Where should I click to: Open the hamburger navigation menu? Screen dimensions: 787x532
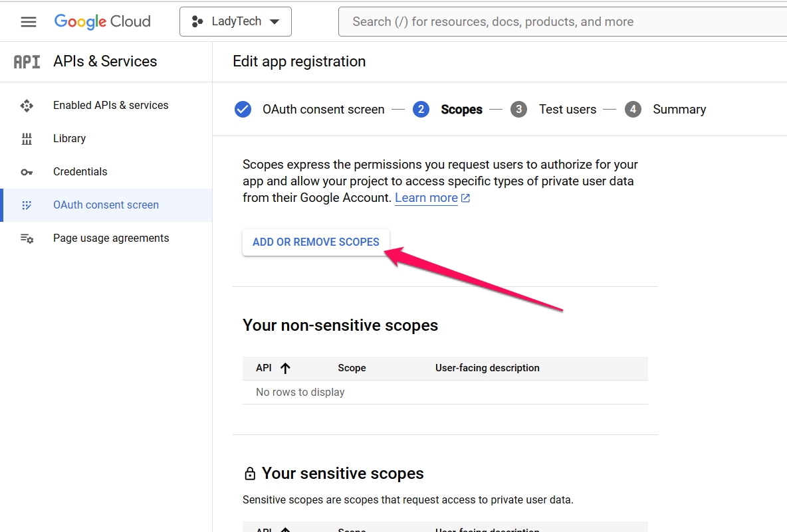[28, 21]
